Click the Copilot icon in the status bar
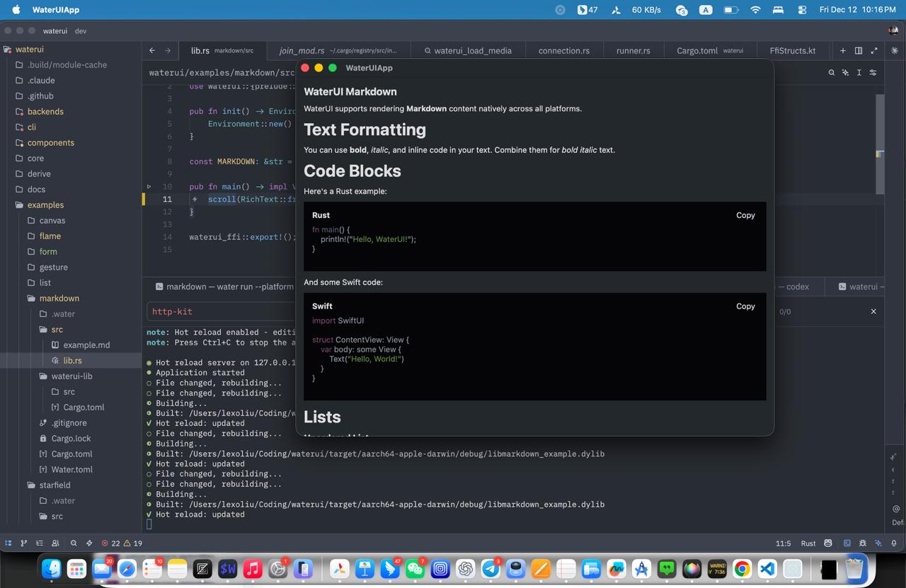This screenshot has width=906, height=588. 828,543
